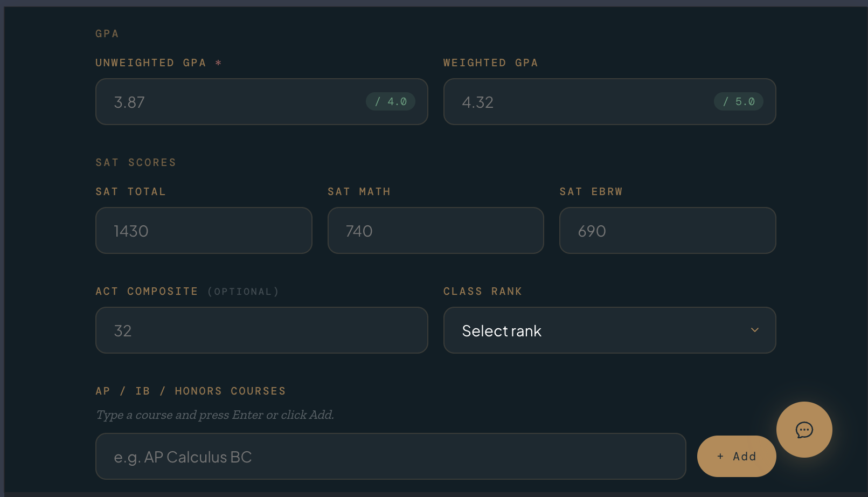Viewport: 868px width, 497px height.
Task: Click the AP / IB / Honors Courses heading
Action: (191, 391)
